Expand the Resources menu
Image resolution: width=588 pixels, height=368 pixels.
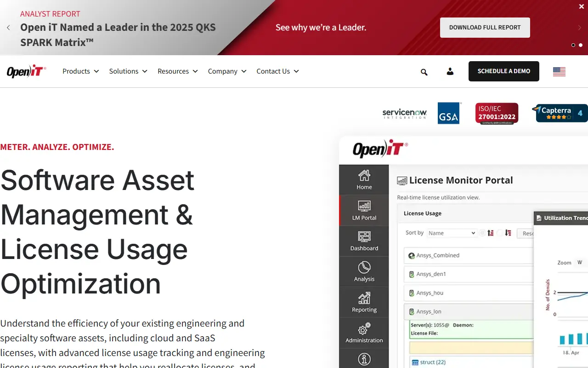tap(178, 71)
